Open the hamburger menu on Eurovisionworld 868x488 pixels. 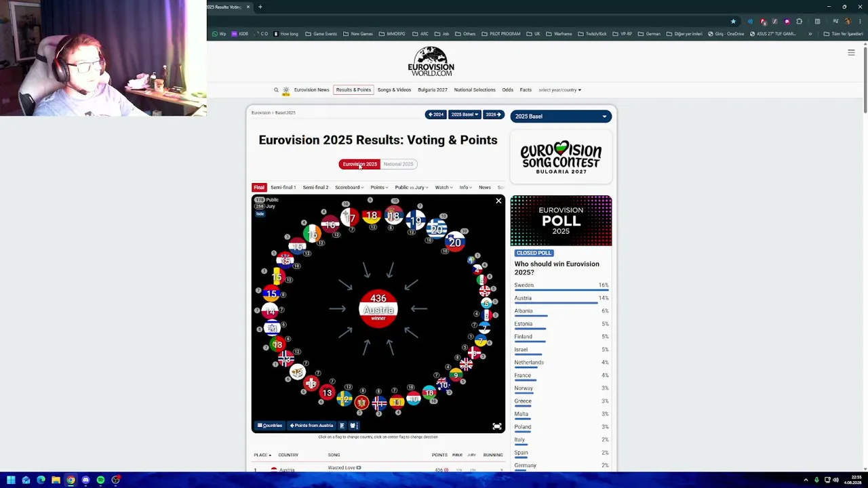[x=851, y=52]
